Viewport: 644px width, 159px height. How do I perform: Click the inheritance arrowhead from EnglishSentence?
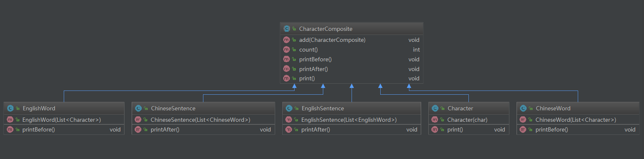(x=352, y=86)
